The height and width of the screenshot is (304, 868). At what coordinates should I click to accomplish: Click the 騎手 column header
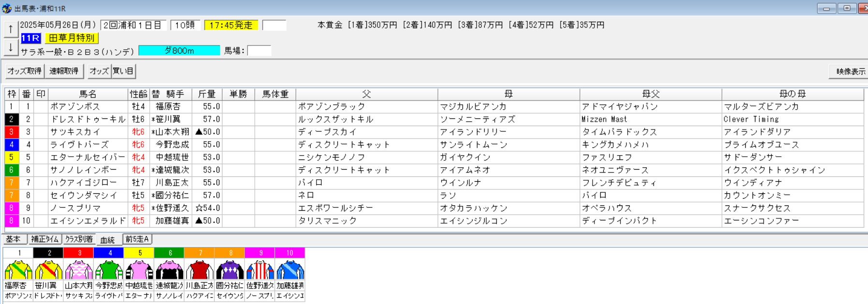[x=175, y=94]
